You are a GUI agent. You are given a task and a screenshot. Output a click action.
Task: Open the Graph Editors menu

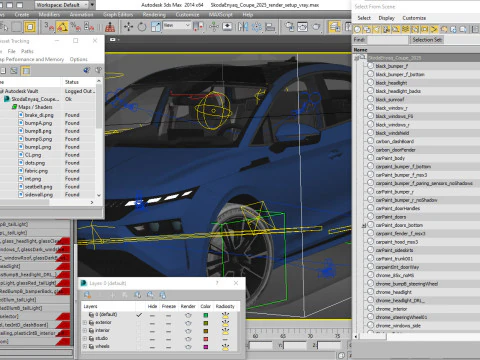pyautogui.click(x=118, y=15)
